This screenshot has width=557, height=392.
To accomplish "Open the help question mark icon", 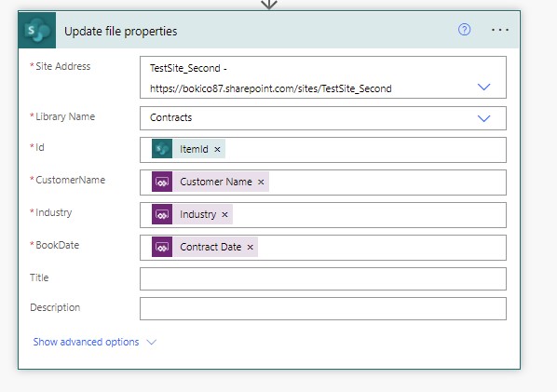I will [464, 30].
